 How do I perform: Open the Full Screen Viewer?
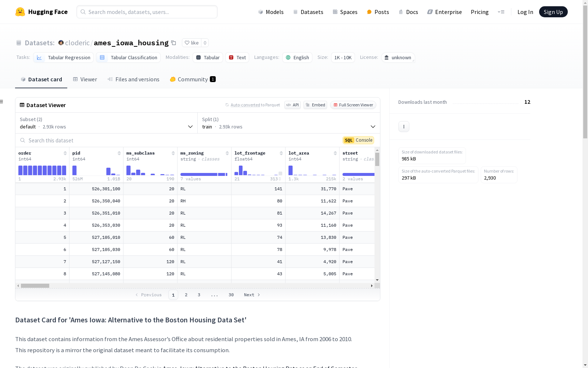pos(353,105)
